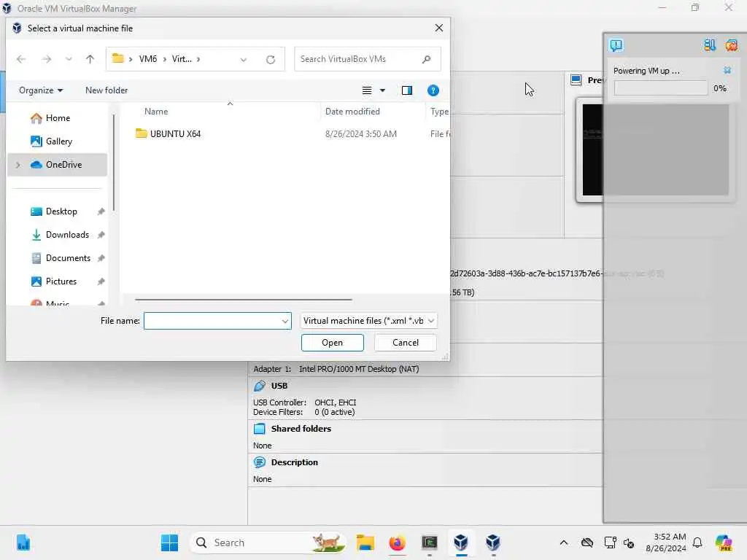Open the Description section in VirtualBox
The height and width of the screenshot is (560, 747).
click(x=294, y=462)
